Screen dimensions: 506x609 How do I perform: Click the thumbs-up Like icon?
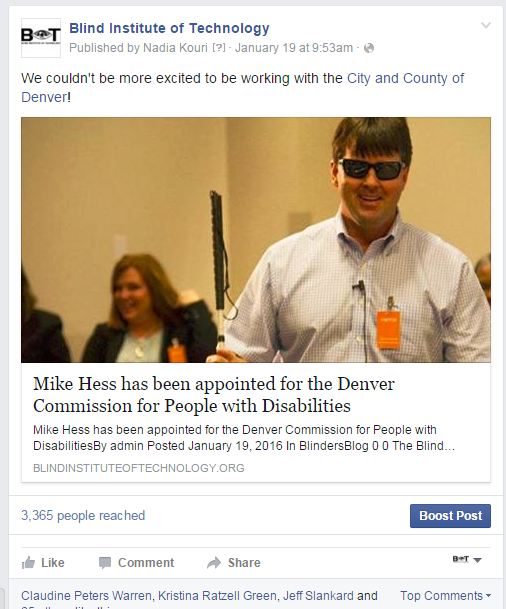coord(28,562)
